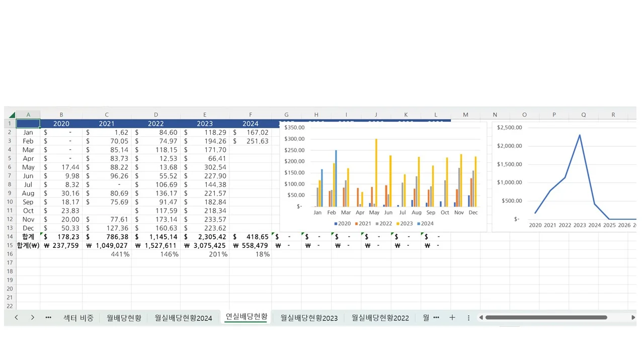Click the 2024 header cell
The image size is (644, 362).
pyautogui.click(x=251, y=124)
